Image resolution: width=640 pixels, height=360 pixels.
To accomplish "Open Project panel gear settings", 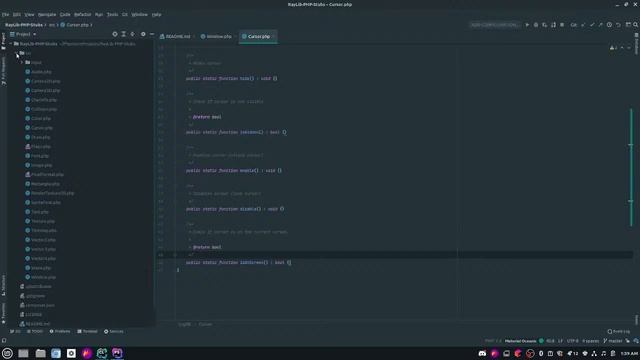I will 143,34.
